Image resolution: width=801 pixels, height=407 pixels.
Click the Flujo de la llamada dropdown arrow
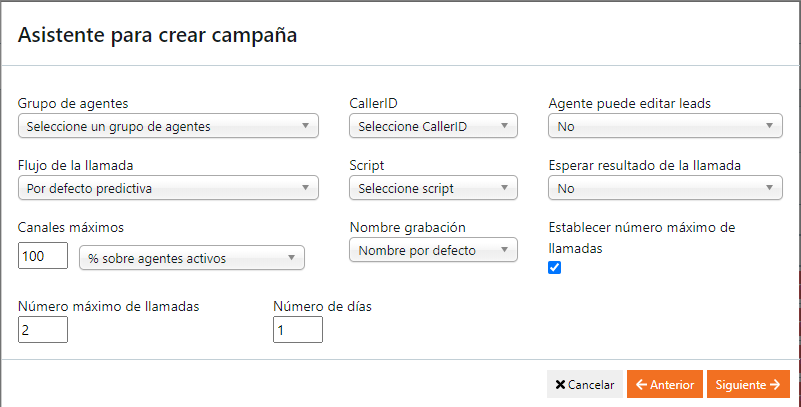point(305,188)
